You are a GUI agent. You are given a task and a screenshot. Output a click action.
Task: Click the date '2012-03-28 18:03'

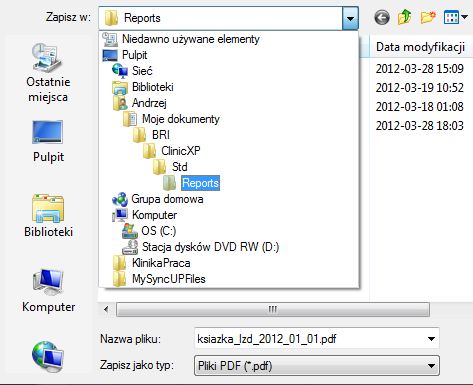(x=420, y=126)
